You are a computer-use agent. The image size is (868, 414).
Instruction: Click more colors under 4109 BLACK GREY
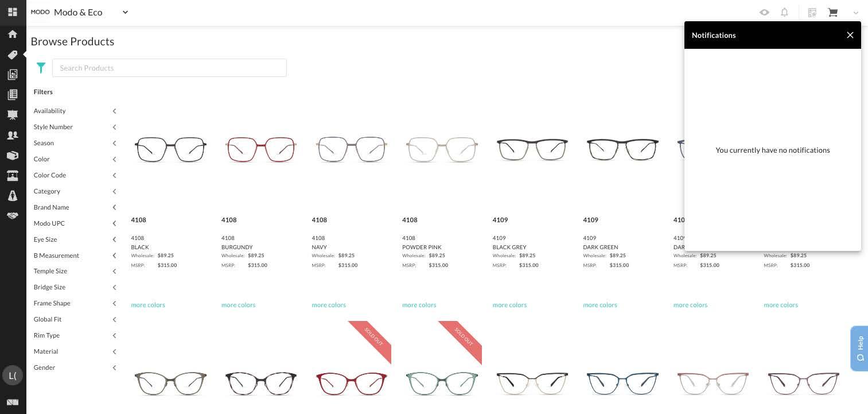[509, 305]
